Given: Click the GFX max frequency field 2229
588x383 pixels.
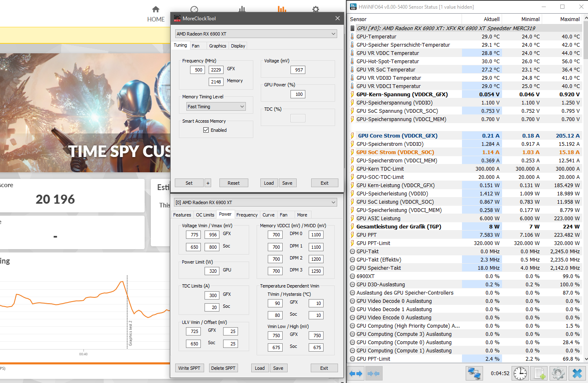Looking at the screenshot, I should (216, 70).
